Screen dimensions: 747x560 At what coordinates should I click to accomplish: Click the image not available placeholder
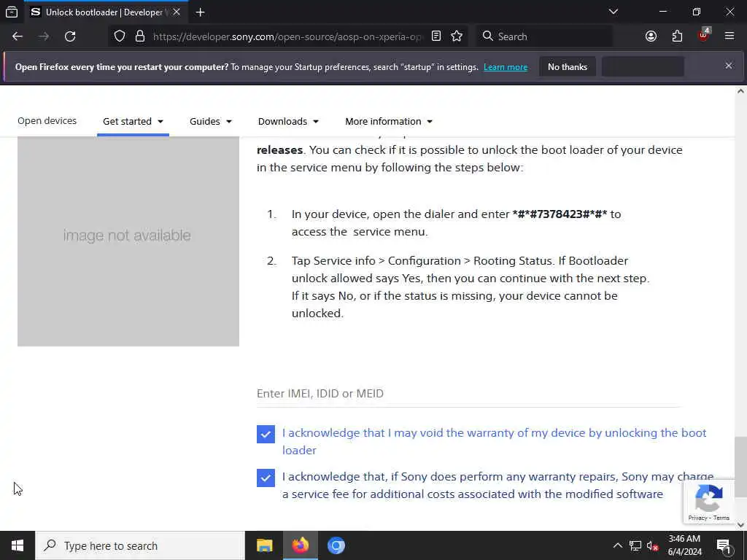pos(128,241)
